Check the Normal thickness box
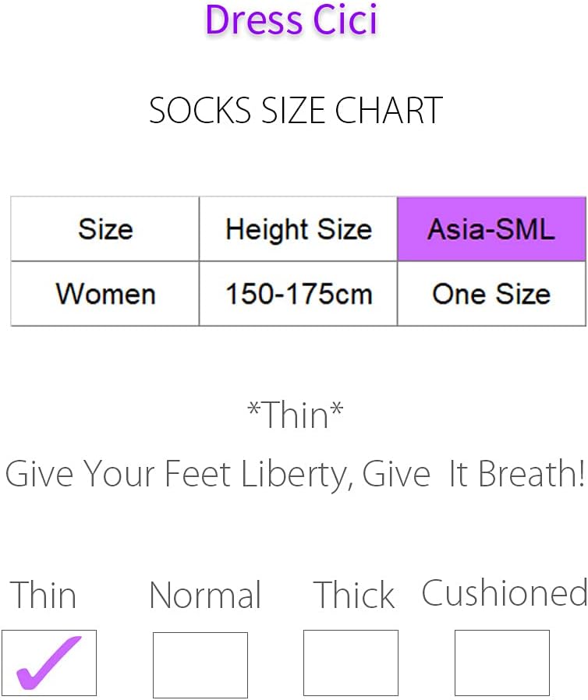 pos(200,665)
